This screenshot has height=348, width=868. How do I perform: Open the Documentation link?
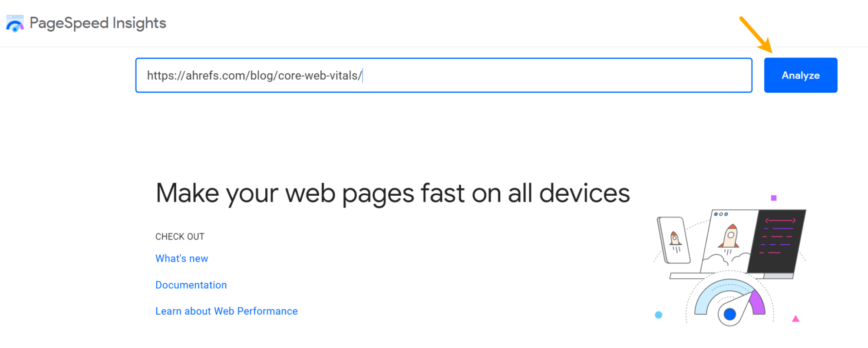click(191, 285)
